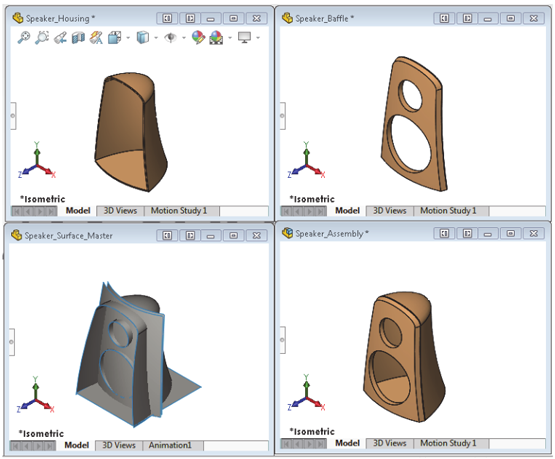Activate Section View tool

click(x=78, y=38)
